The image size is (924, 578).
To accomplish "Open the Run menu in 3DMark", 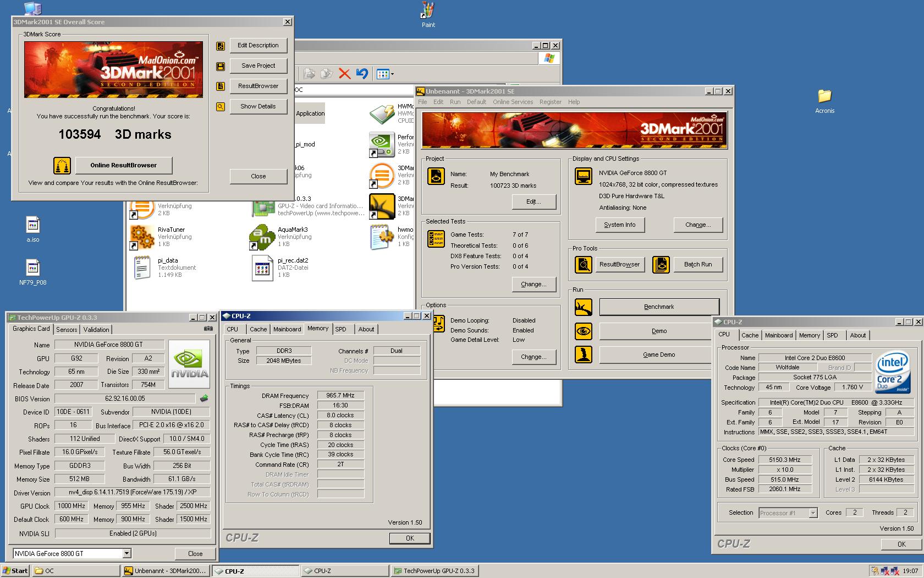I will click(x=455, y=102).
